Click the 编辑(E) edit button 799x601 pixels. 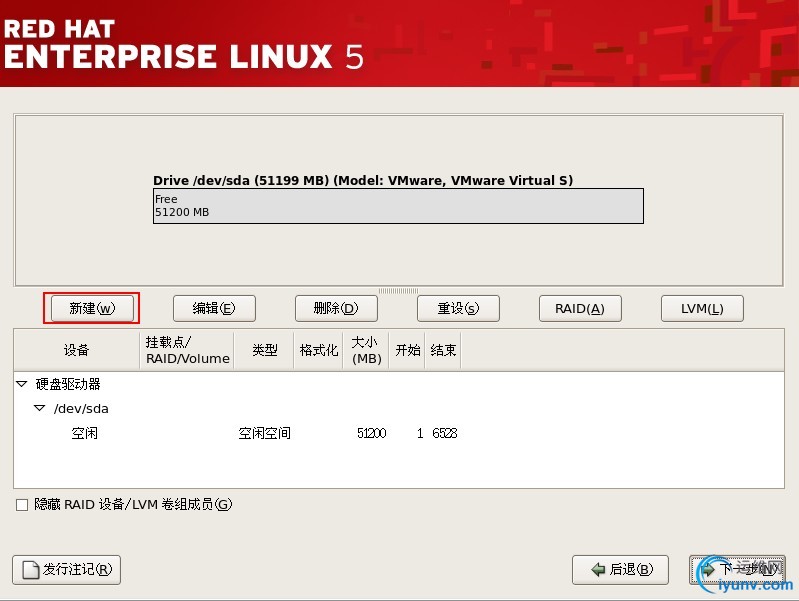214,308
